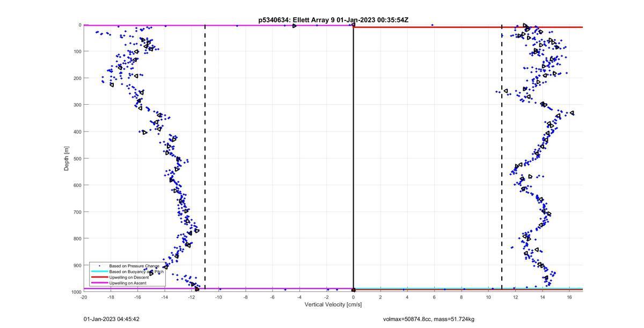Screen dimensions: 644x328
Task: Click the -14 tick label on velocity axis
Action: click(x=165, y=296)
